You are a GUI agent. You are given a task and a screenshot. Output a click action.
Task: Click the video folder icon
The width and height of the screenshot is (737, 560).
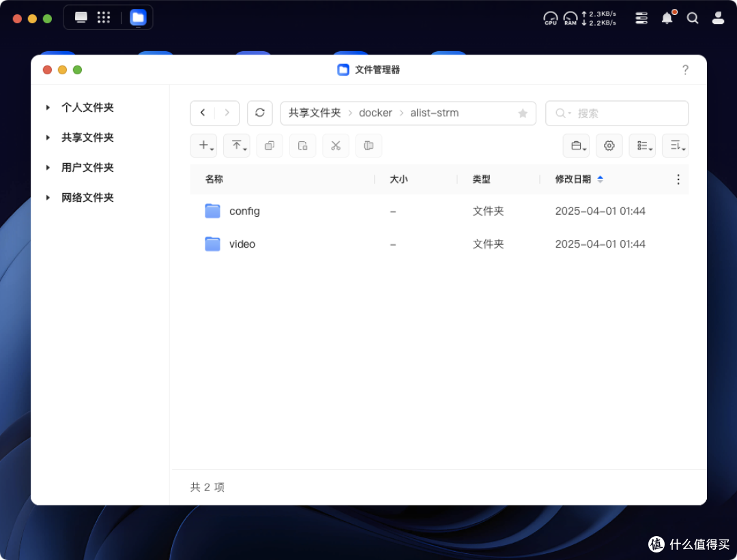coord(212,244)
